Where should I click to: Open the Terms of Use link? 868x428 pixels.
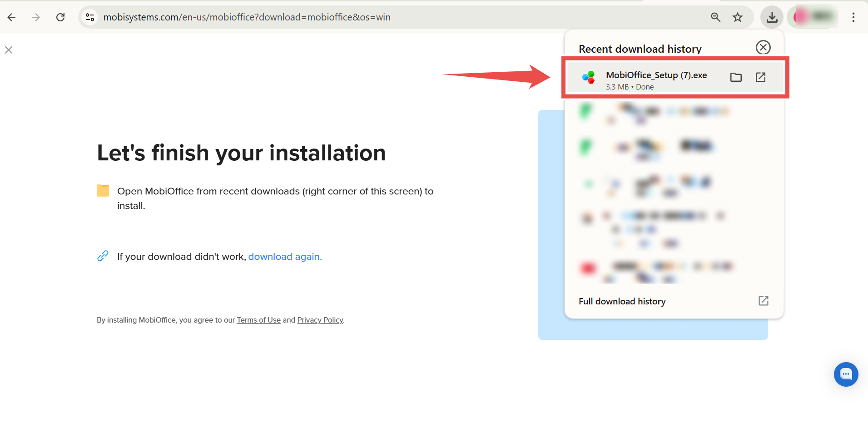pos(258,320)
